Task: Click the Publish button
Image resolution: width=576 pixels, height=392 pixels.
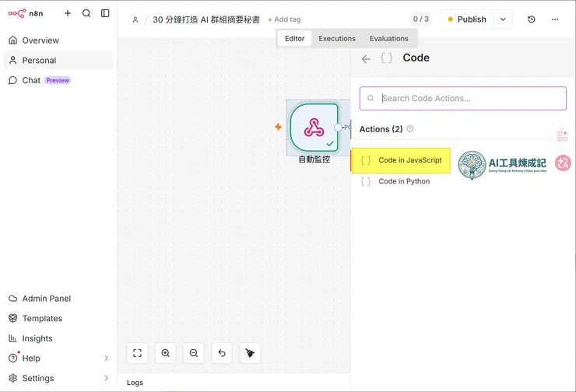Action: (467, 19)
